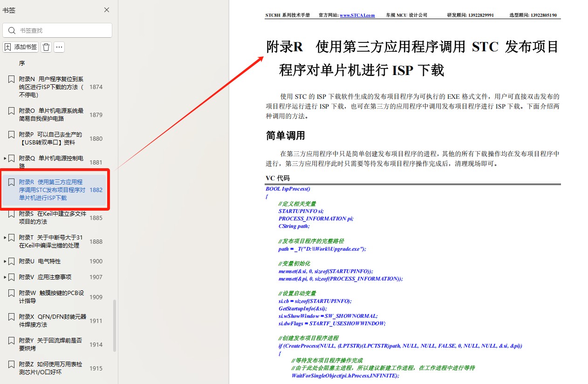Click page number 1881 in bookmarks
The height and width of the screenshot is (384, 588).
coord(96,162)
